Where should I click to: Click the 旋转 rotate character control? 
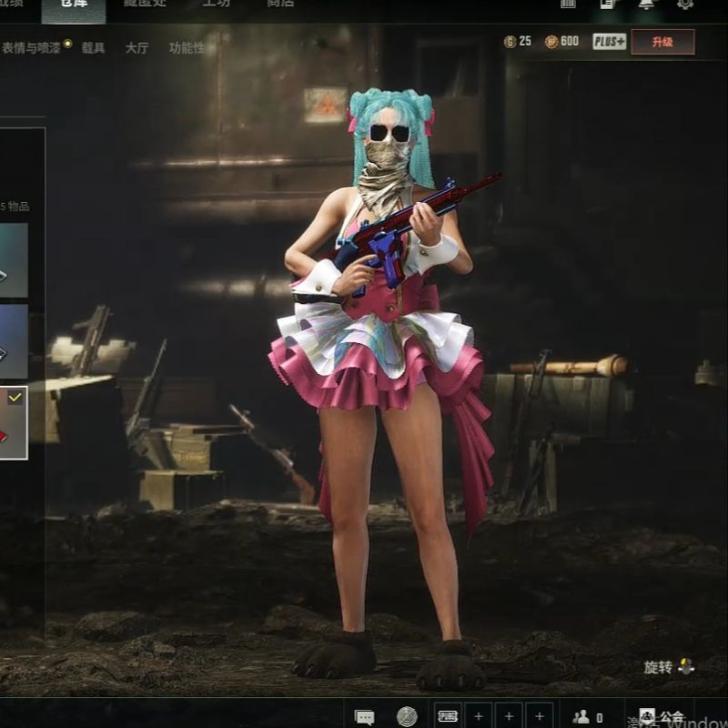point(669,667)
